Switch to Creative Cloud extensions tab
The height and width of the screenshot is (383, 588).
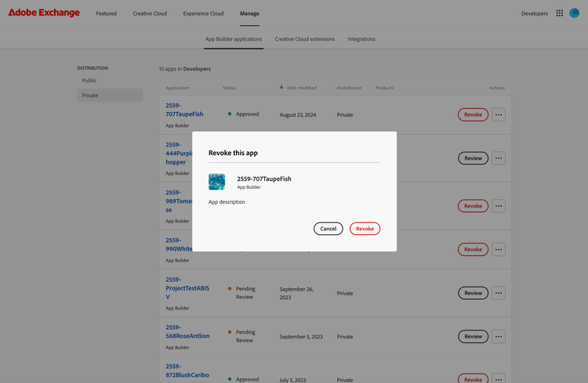(304, 39)
